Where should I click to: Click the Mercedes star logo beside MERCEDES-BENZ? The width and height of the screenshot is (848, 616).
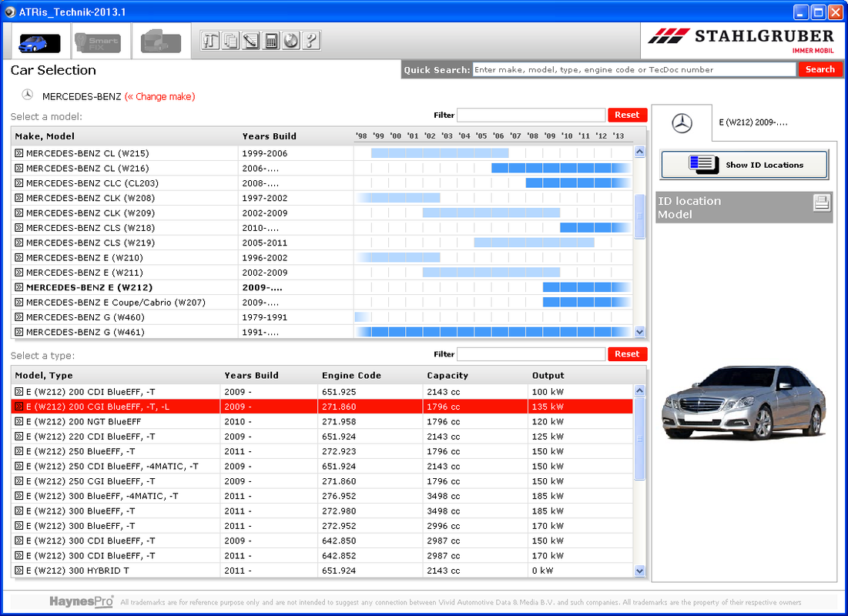point(27,95)
